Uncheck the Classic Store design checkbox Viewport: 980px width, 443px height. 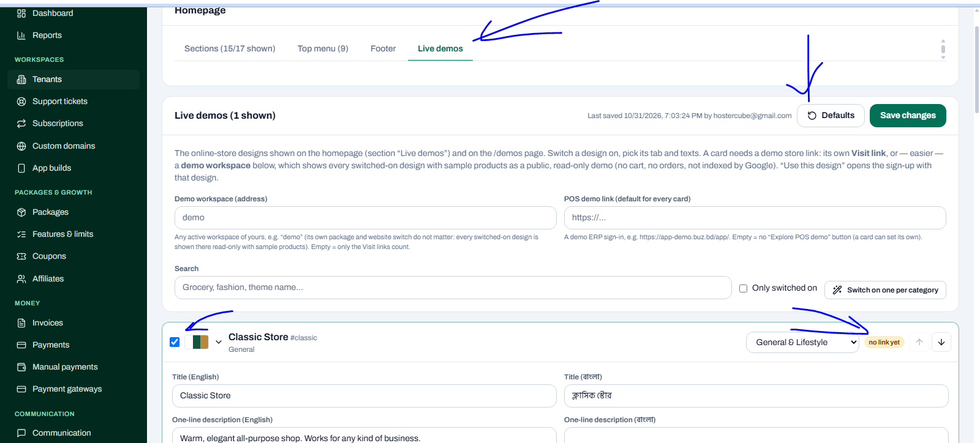click(175, 342)
